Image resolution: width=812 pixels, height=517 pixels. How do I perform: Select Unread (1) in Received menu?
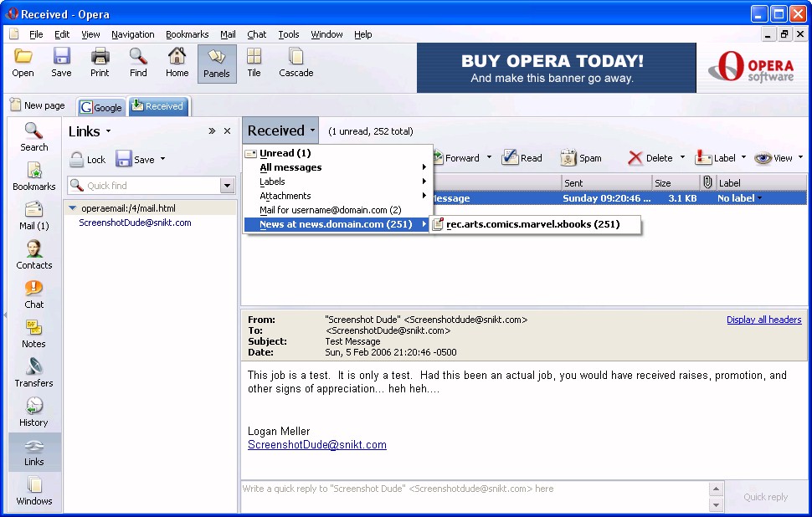click(x=337, y=153)
